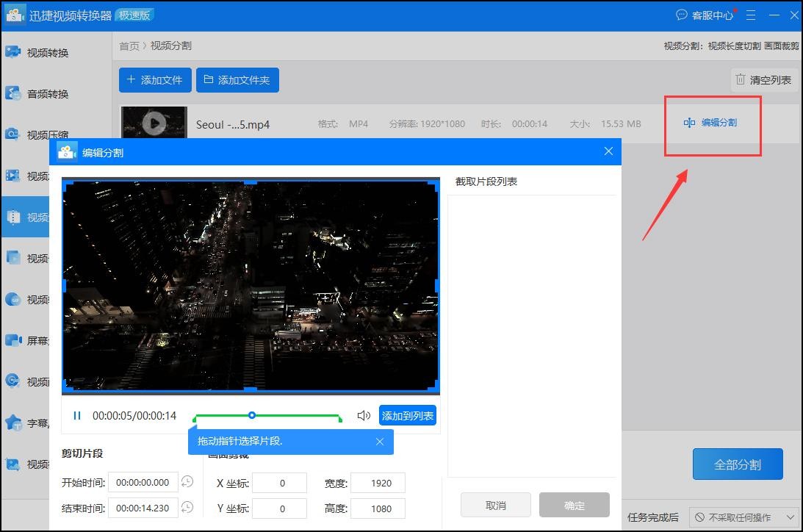The width and height of the screenshot is (803, 532).
Task: Open the hamburger main menu
Action: coord(751,15)
